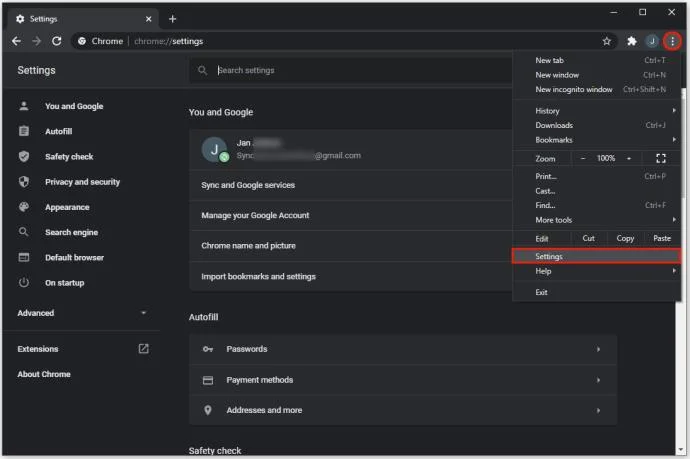Choose New window from the menu
This screenshot has height=459, width=690.
click(596, 75)
